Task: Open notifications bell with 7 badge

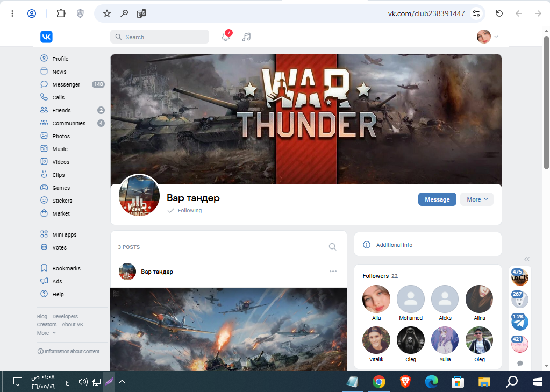Action: (226, 37)
